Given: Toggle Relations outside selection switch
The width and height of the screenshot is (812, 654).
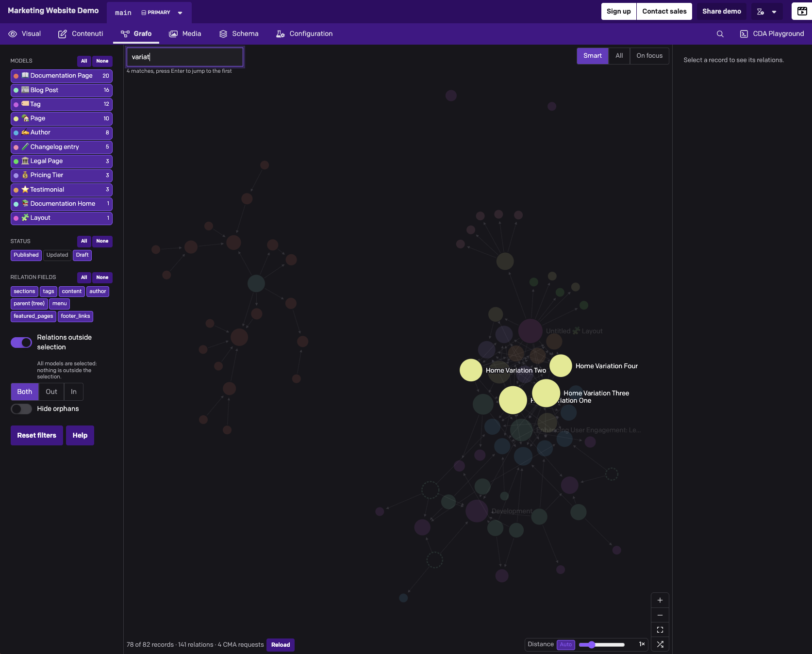Looking at the screenshot, I should pyautogui.click(x=21, y=343).
